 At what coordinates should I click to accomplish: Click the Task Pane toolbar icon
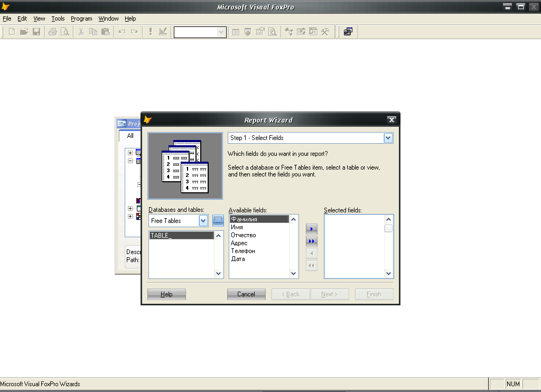[x=313, y=32]
